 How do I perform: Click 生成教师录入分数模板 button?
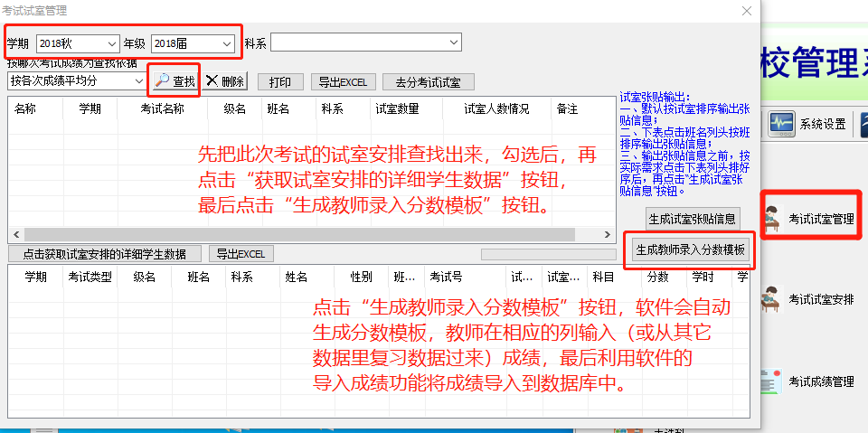(690, 250)
